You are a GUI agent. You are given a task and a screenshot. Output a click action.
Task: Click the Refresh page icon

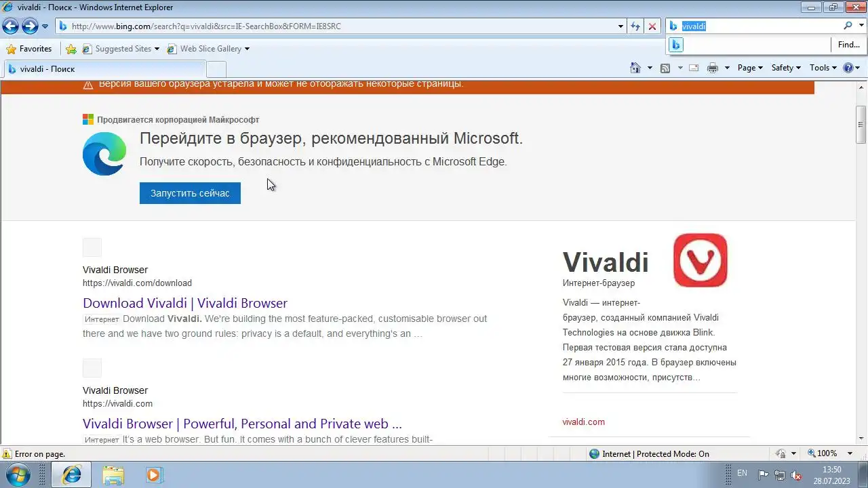635,26
